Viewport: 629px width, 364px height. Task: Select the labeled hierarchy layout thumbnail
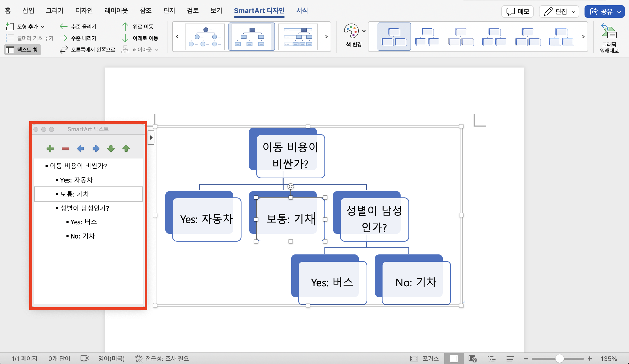point(298,37)
